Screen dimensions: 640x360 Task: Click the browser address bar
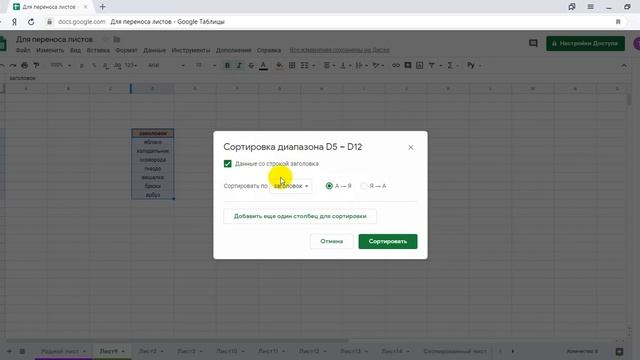(335, 22)
